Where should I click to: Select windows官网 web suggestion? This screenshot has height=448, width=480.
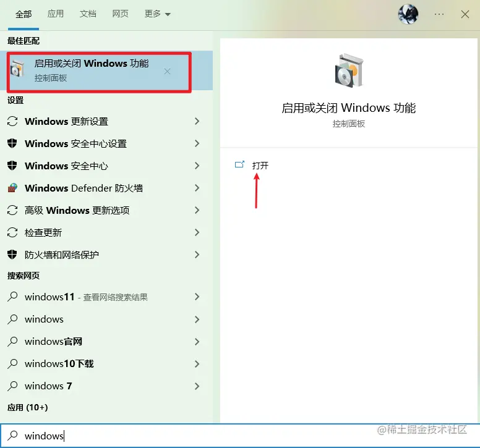tap(106, 342)
